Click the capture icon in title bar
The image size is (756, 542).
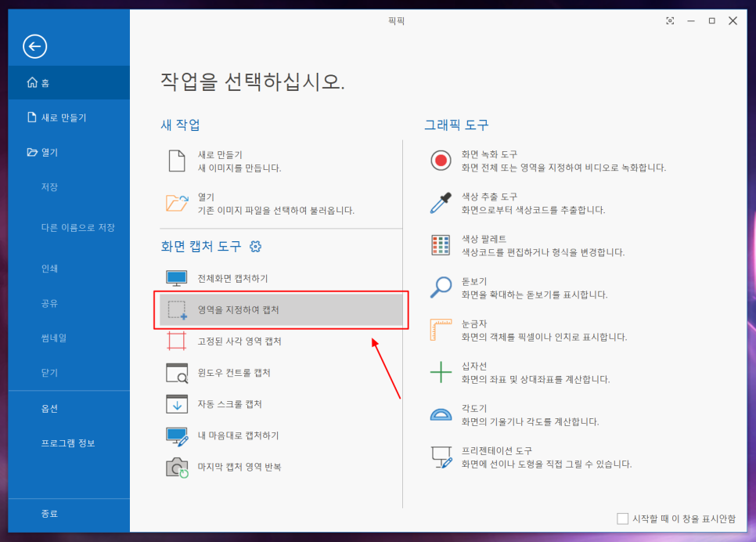tap(670, 20)
